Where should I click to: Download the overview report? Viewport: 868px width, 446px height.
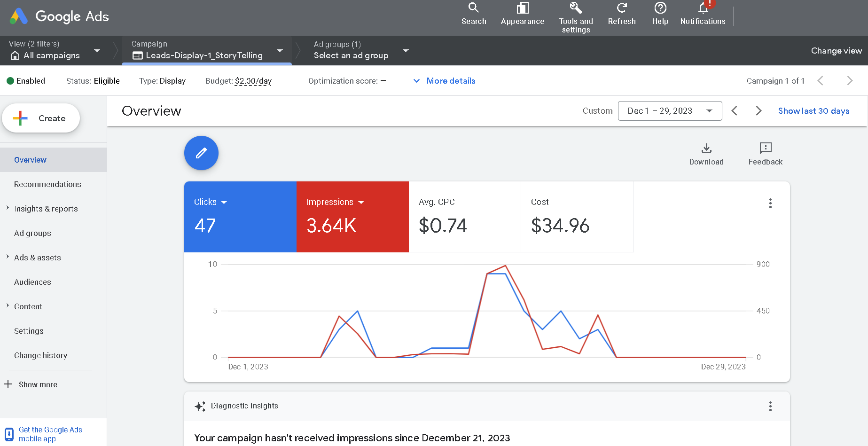point(706,149)
